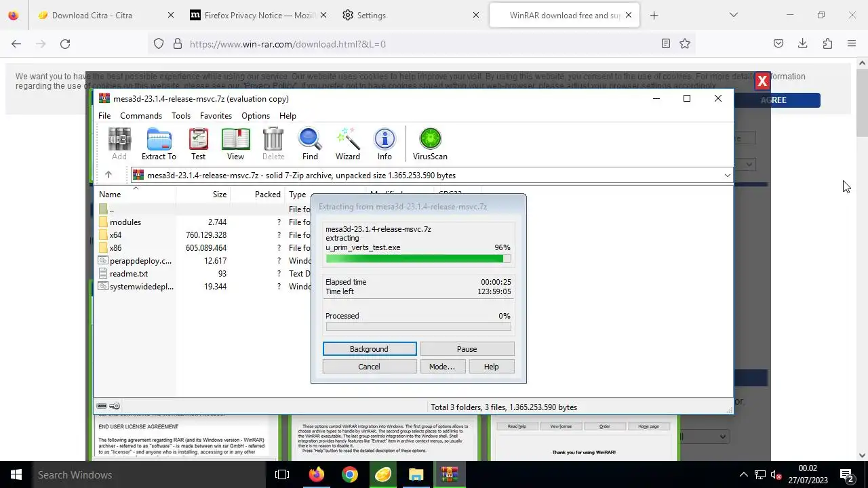868x488 pixels.
Task: Click the Find magnifier icon
Action: 310,144
